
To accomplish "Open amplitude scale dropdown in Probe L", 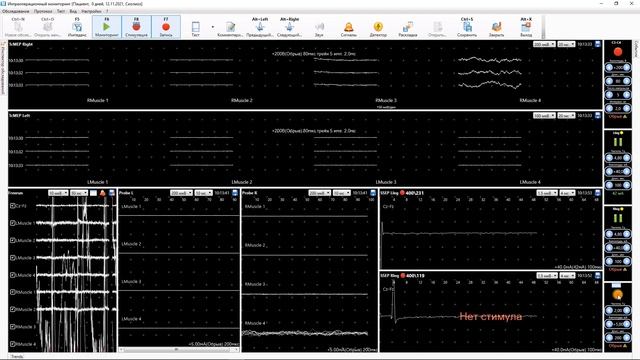I will click(181, 193).
